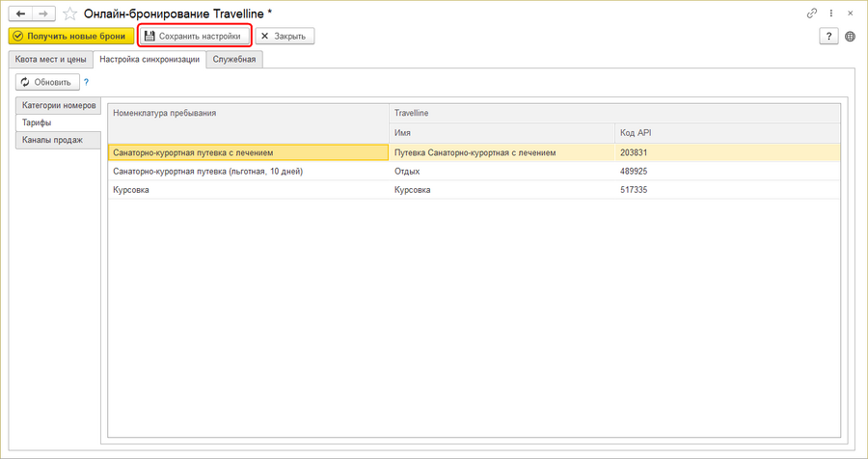Select the Настройка синхронизации tab
Image resolution: width=868 pixels, height=459 pixels.
point(149,60)
